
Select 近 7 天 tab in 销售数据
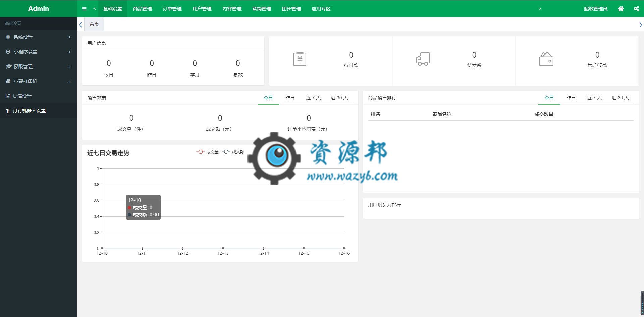click(313, 98)
